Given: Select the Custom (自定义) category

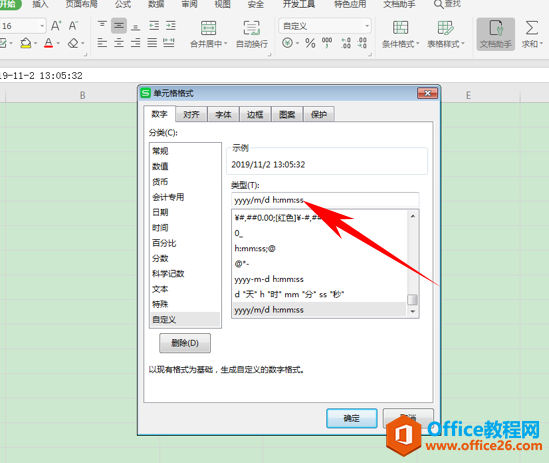Looking at the screenshot, I should click(x=185, y=319).
